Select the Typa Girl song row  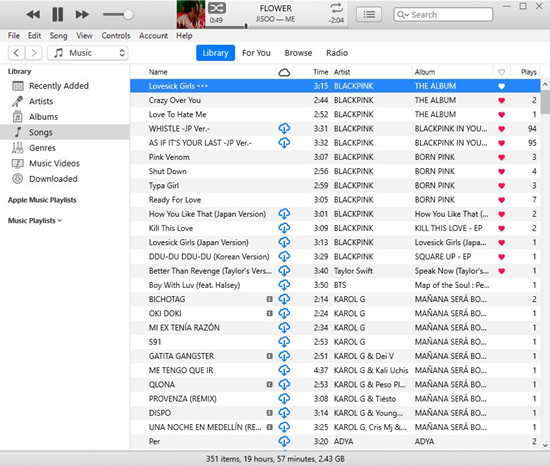pyautogui.click(x=335, y=185)
